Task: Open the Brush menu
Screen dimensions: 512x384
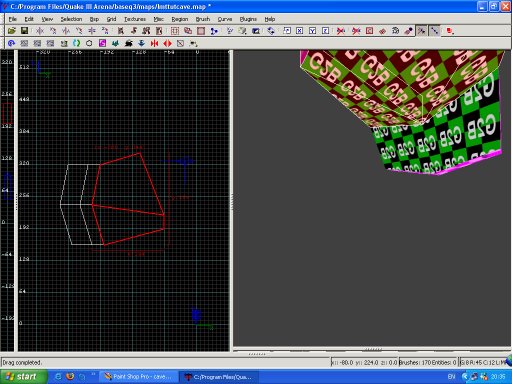Action: click(203, 19)
